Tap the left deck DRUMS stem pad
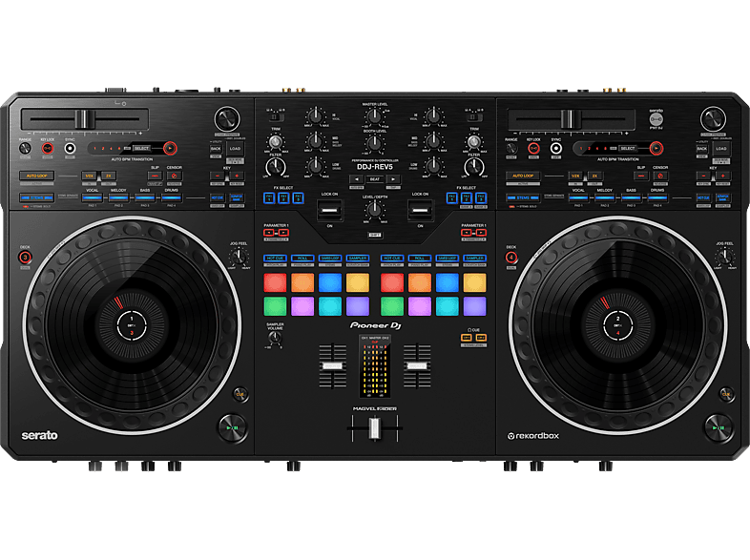This screenshot has height=560, width=750. click(x=171, y=197)
